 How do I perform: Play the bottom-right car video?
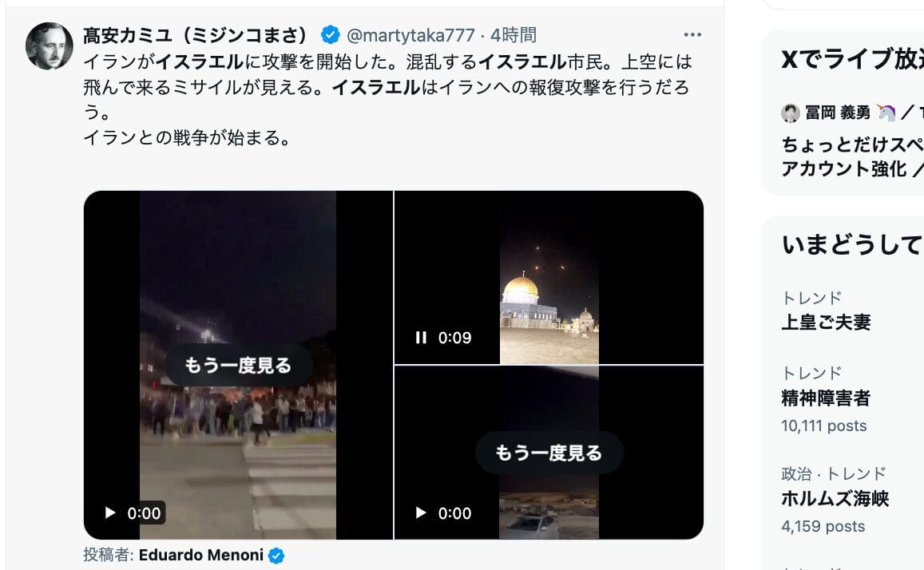coord(421,513)
